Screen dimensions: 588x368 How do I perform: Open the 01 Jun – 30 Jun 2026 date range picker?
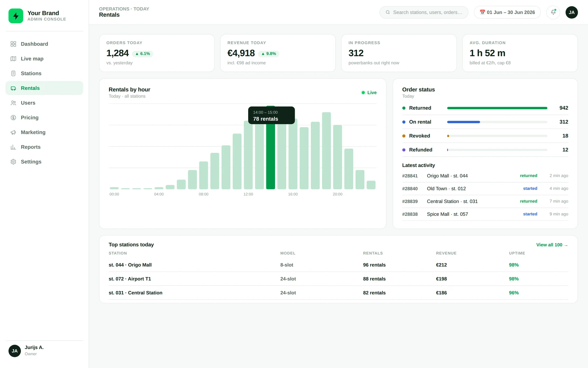click(x=507, y=12)
